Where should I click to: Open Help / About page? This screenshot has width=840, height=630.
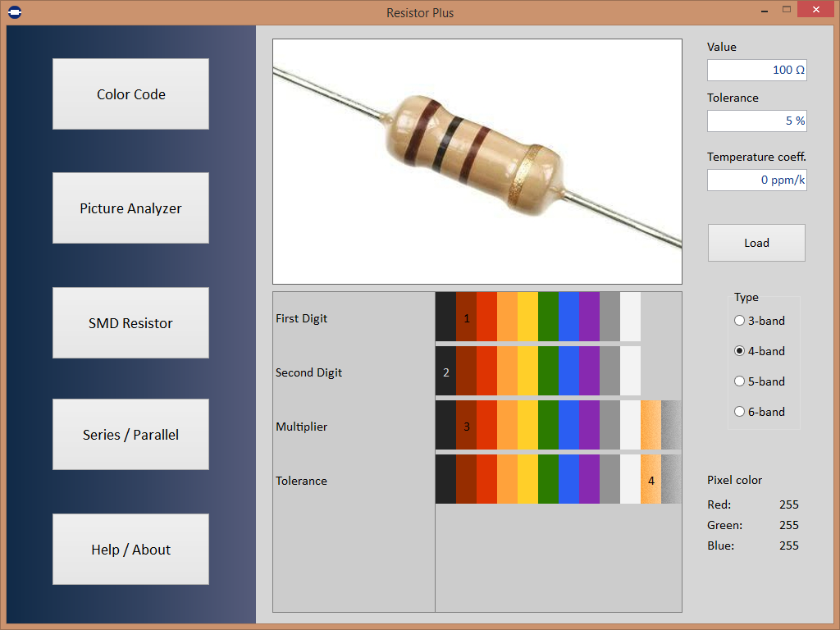[130, 549]
